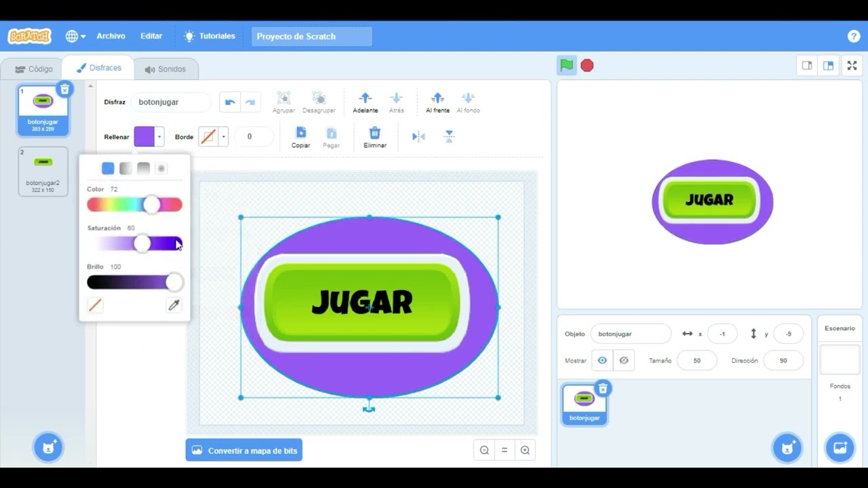
Task: Click the Objeto name field
Action: 631,334
